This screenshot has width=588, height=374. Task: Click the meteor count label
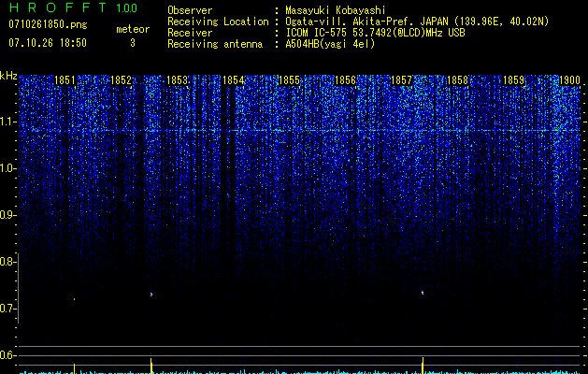point(133,29)
